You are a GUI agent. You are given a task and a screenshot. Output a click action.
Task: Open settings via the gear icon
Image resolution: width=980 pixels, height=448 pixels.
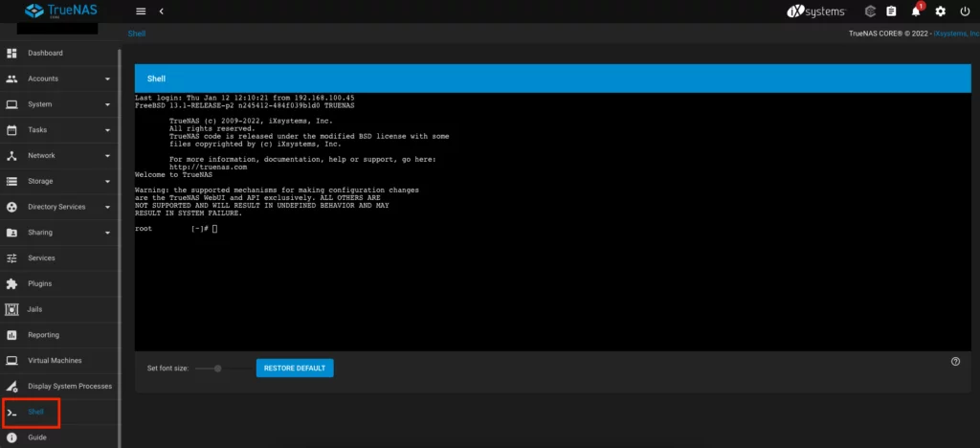[x=940, y=11]
